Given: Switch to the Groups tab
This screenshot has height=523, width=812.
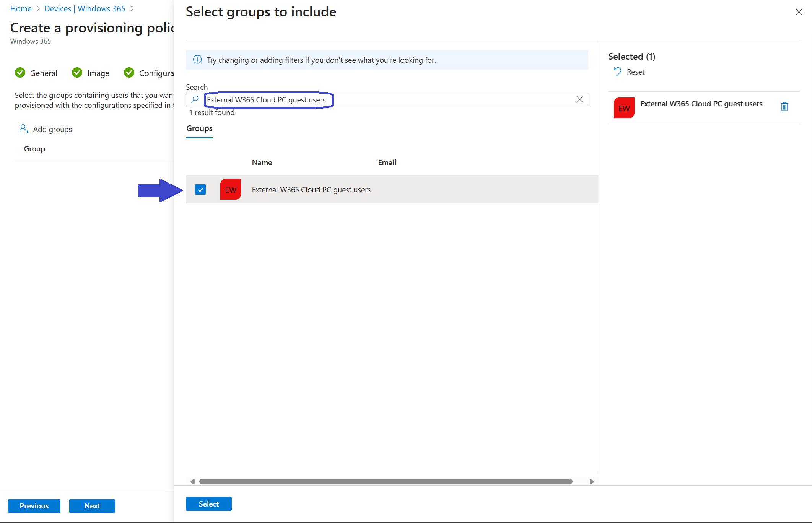Looking at the screenshot, I should click(x=199, y=128).
